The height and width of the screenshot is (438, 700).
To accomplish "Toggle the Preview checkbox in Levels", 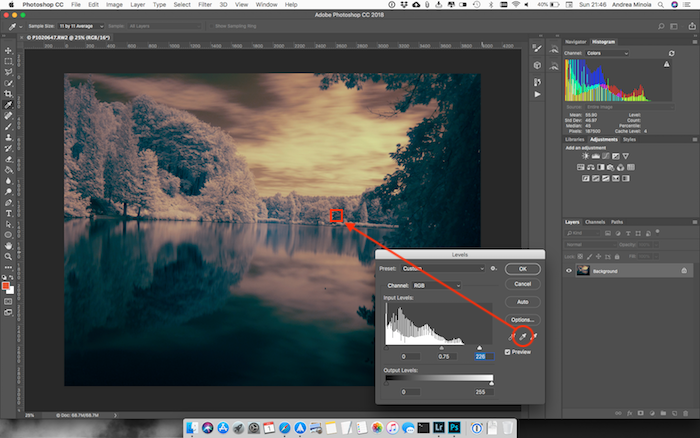I will (x=508, y=352).
